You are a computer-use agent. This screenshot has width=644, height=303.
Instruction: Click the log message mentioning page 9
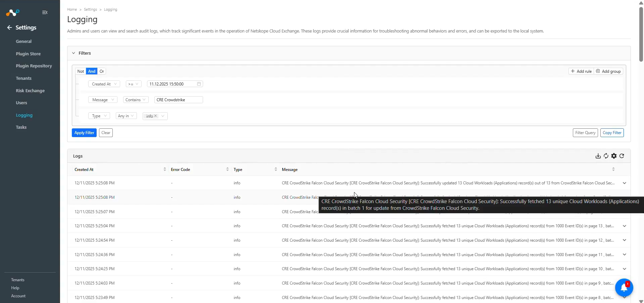pyautogui.click(x=448, y=283)
